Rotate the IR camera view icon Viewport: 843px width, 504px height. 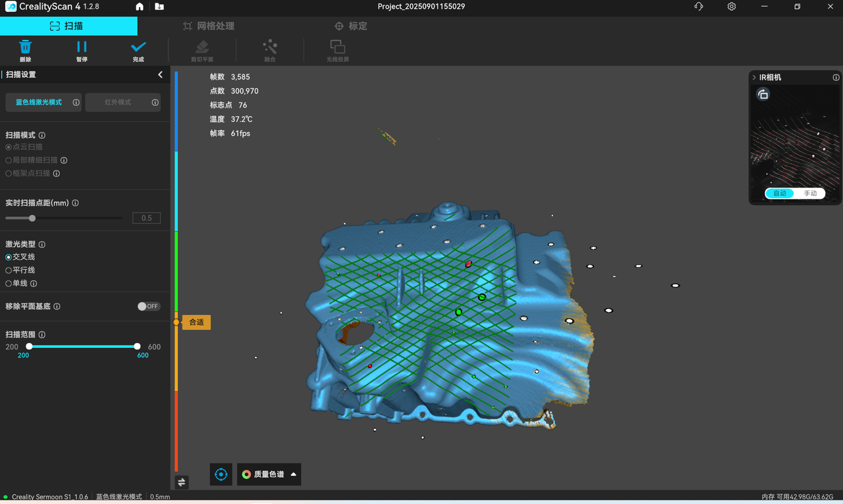[763, 95]
